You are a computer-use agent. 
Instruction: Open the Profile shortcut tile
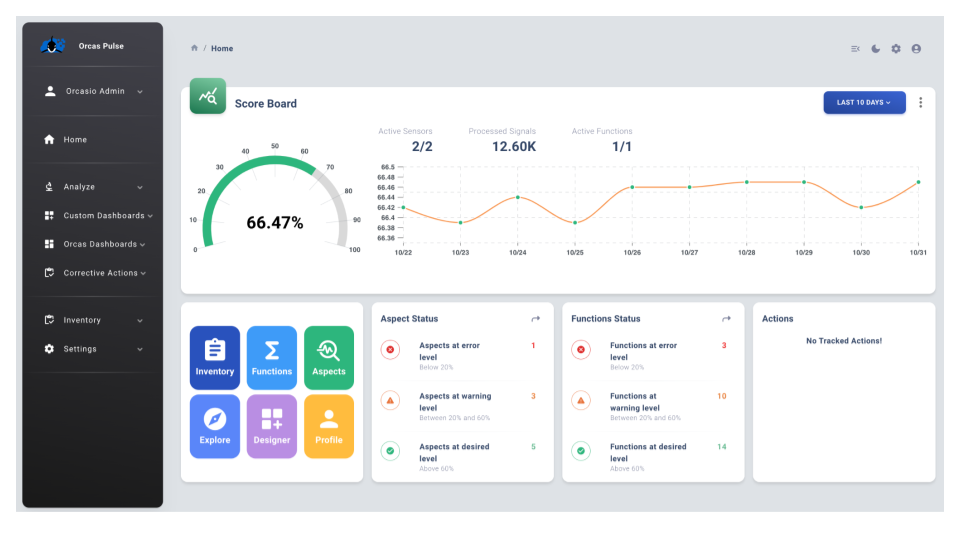click(329, 426)
